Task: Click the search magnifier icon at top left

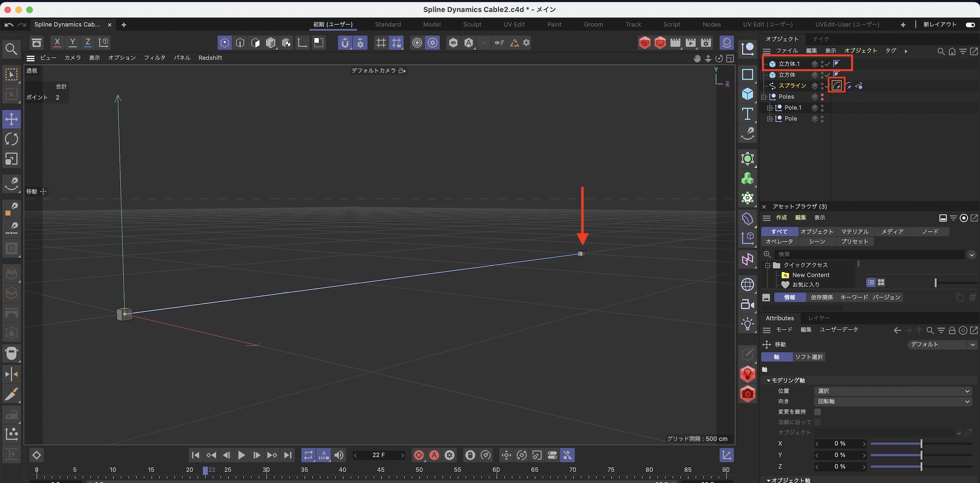Action: pos(11,49)
